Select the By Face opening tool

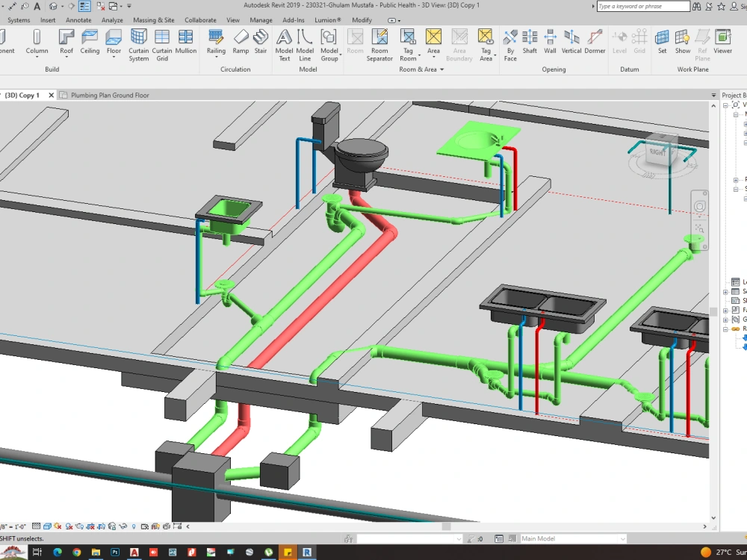tap(510, 46)
